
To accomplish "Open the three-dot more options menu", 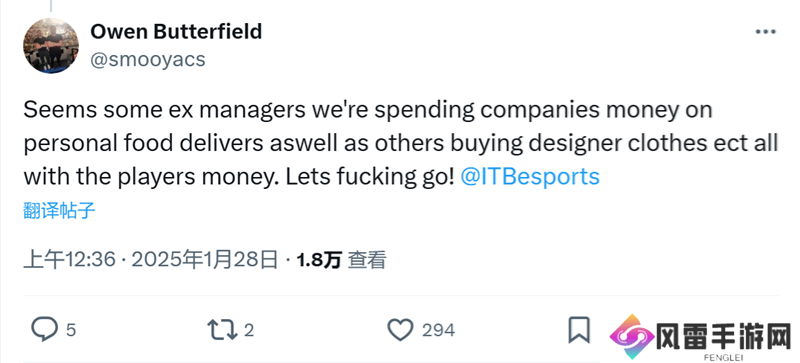I will pos(765,32).
